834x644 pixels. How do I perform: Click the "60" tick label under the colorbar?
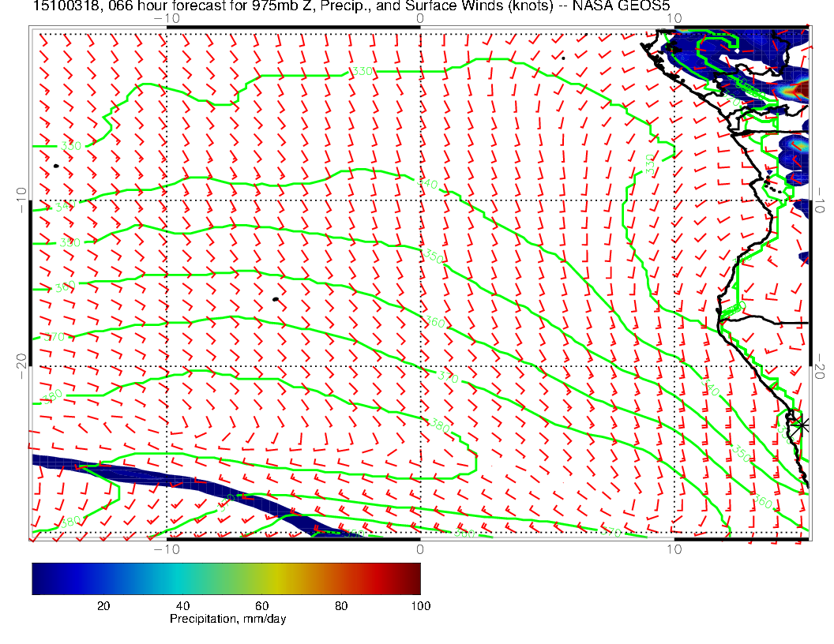[261, 605]
